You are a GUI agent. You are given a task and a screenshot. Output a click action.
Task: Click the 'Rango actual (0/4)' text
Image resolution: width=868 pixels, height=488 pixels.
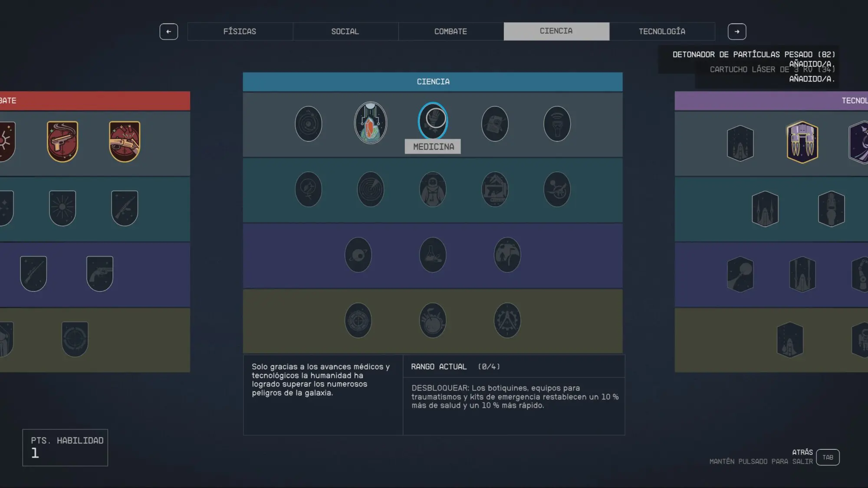[456, 367]
